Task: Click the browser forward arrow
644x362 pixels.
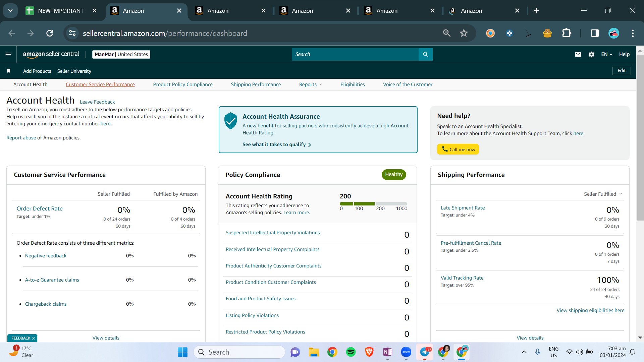Action: (31, 33)
